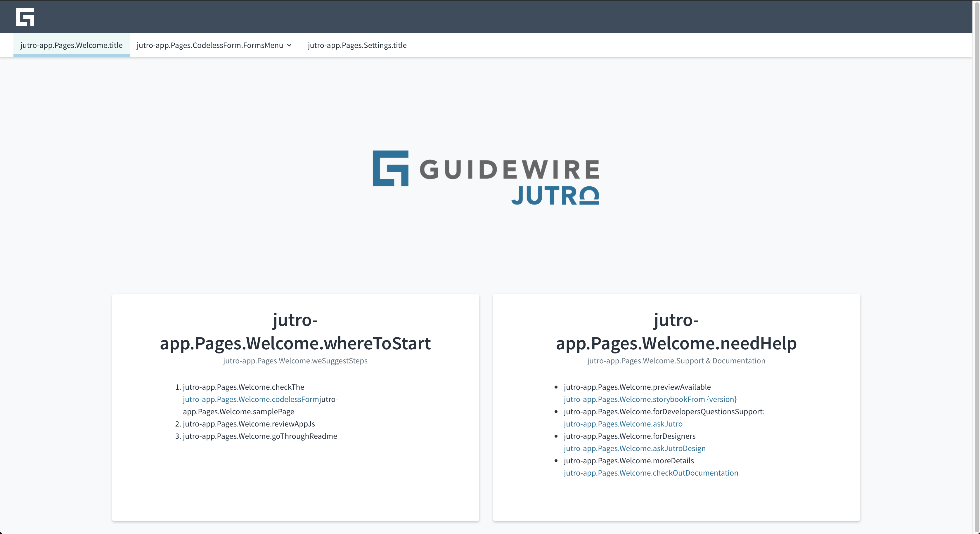Click the Guidewire logo in header bar
The image size is (980, 534).
[x=25, y=17]
